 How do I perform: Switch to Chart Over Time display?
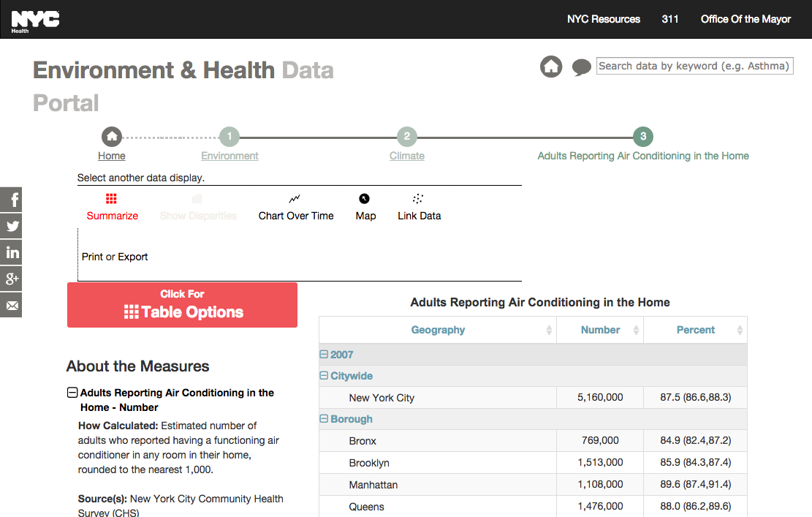[296, 208]
